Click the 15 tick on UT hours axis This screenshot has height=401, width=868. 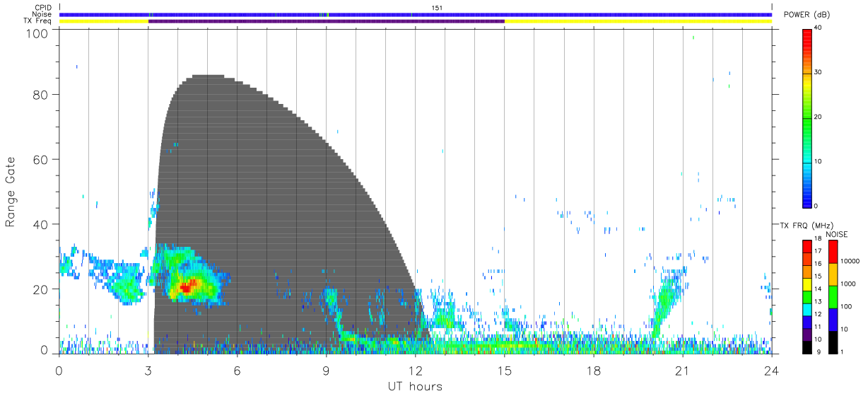(505, 370)
